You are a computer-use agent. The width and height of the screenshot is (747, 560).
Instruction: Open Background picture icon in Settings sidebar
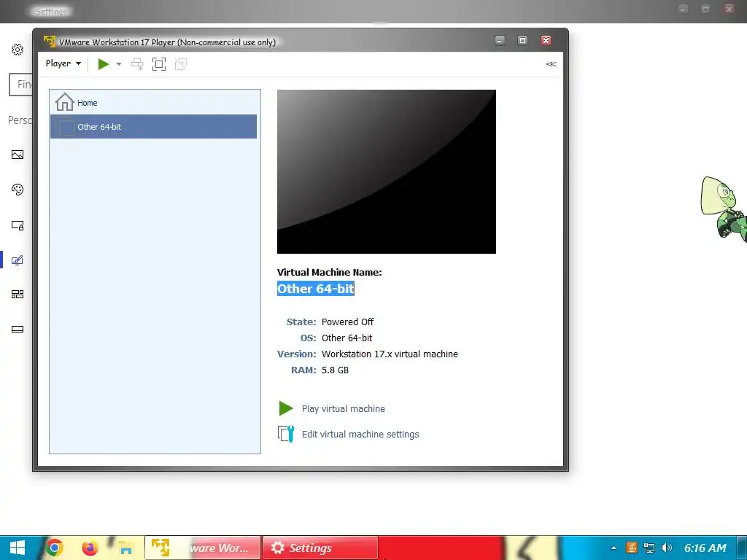(18, 155)
